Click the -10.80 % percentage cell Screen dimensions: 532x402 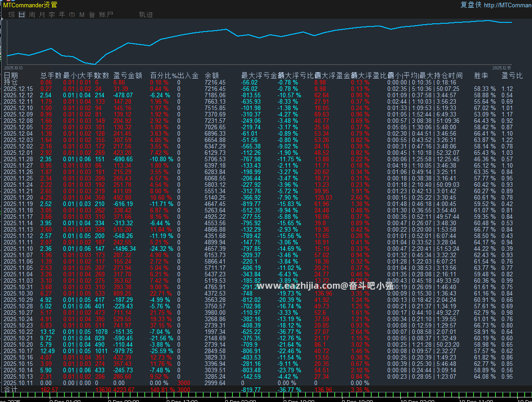click(x=162, y=159)
